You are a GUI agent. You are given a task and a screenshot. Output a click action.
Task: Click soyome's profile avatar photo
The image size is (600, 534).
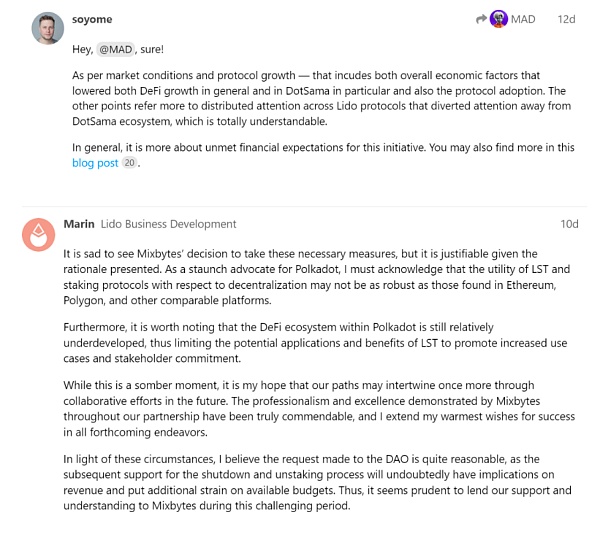click(46, 28)
